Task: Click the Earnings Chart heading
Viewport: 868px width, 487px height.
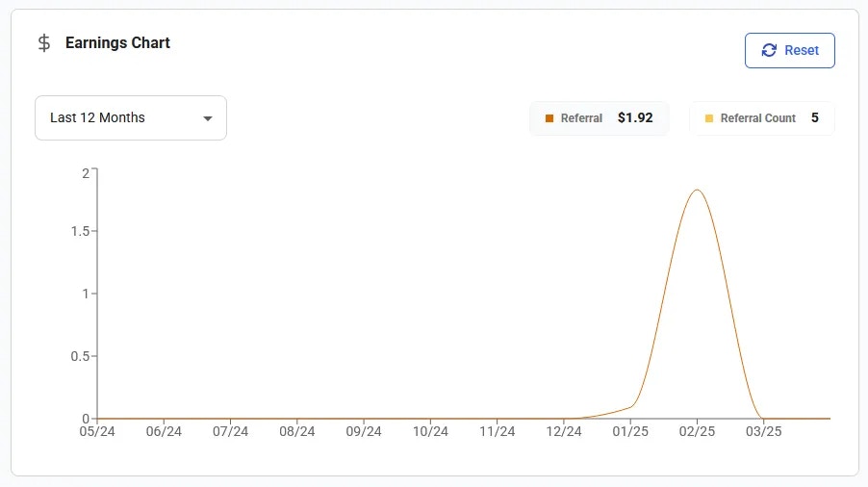Action: [x=117, y=42]
